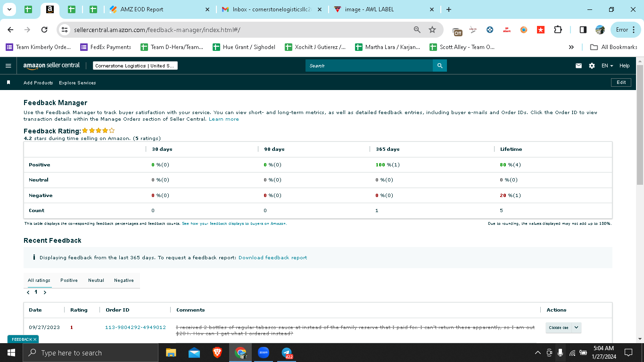Open the EN language dropdown
Image resolution: width=644 pixels, height=362 pixels.
pyautogui.click(x=607, y=66)
